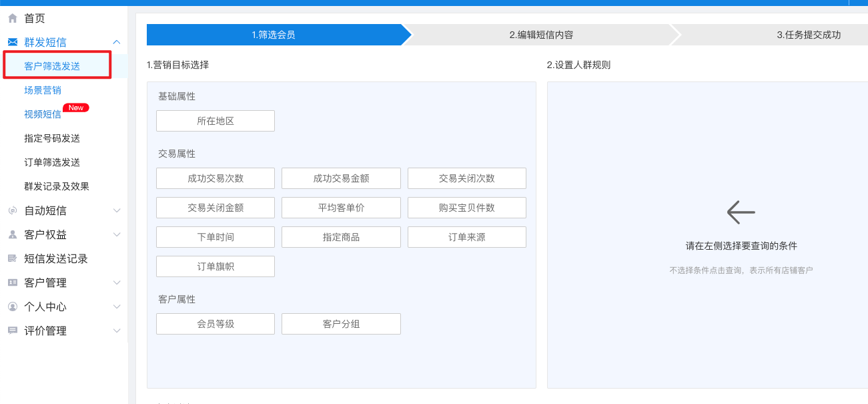Click step 3.任务提交成功
The height and width of the screenshot is (404, 868).
point(809,35)
